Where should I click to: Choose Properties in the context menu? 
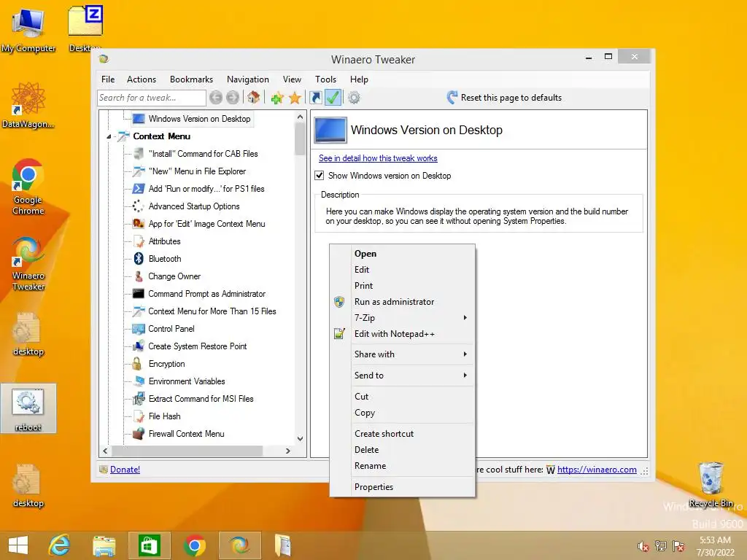pyautogui.click(x=403, y=486)
